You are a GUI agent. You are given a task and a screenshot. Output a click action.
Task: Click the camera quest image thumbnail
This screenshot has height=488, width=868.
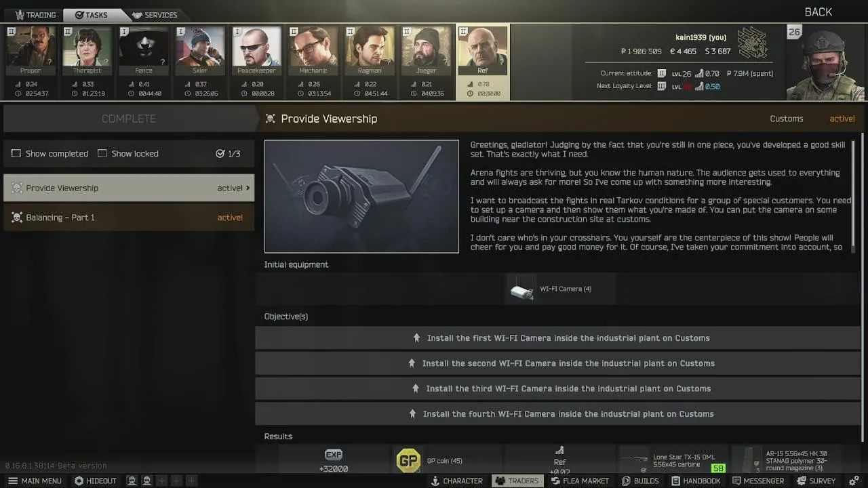[x=361, y=197]
